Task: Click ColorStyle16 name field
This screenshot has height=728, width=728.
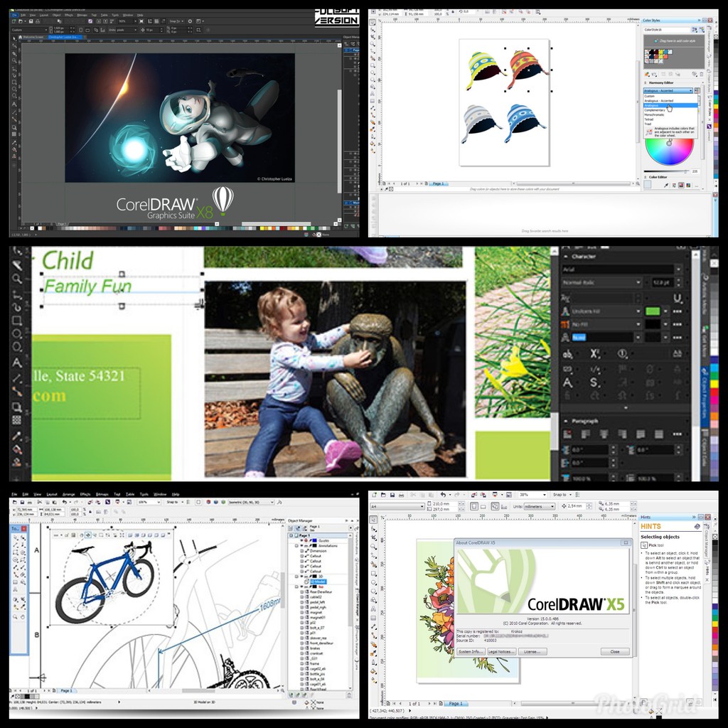Action: (x=667, y=30)
